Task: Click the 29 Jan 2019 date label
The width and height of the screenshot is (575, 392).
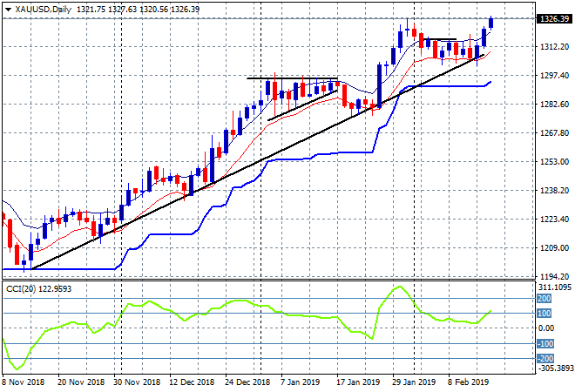Action: pyautogui.click(x=414, y=382)
